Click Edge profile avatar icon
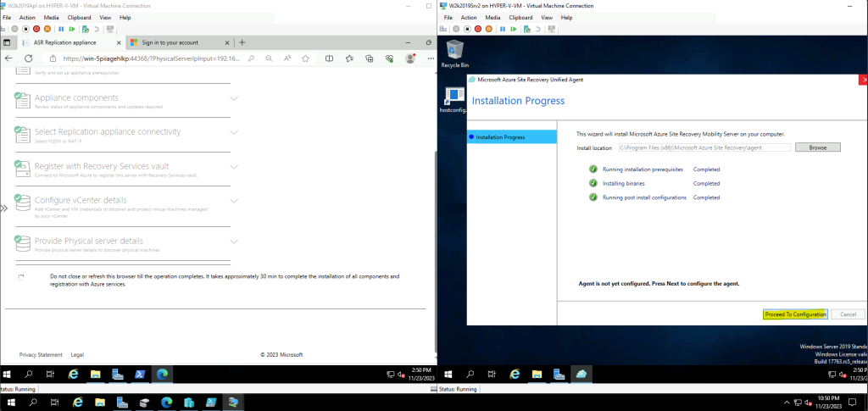Viewport: 868px width, 411px height. (410, 58)
